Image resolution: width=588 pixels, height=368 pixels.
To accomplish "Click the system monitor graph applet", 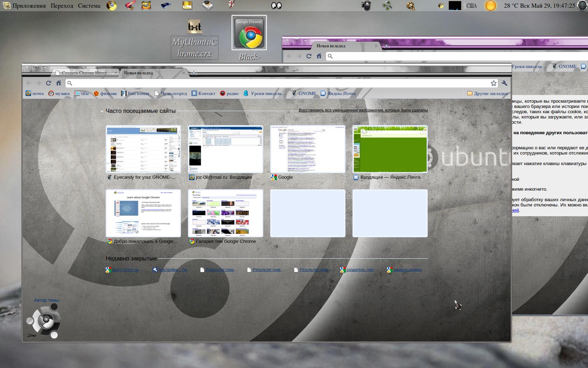I will click(x=455, y=6).
